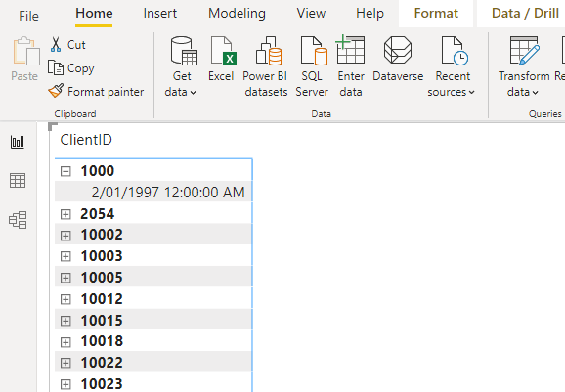Collapse the 1000 row
565x392 pixels.
pos(65,171)
